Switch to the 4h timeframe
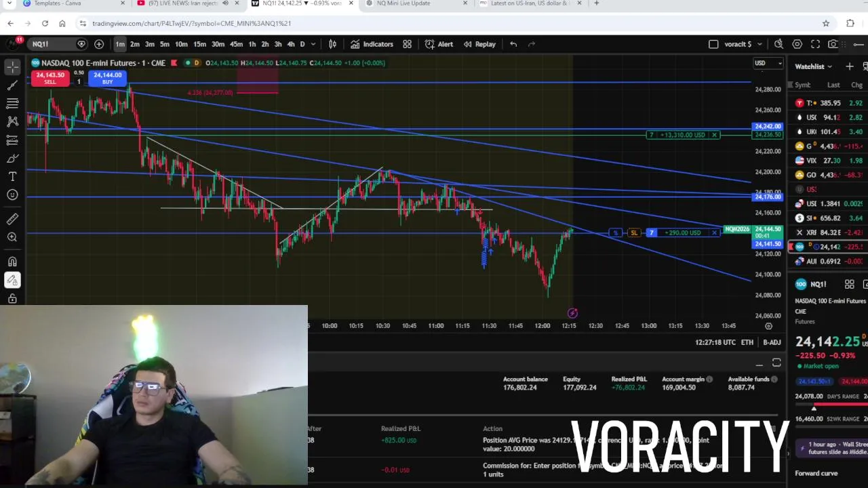The width and height of the screenshot is (868, 488). (x=291, y=44)
